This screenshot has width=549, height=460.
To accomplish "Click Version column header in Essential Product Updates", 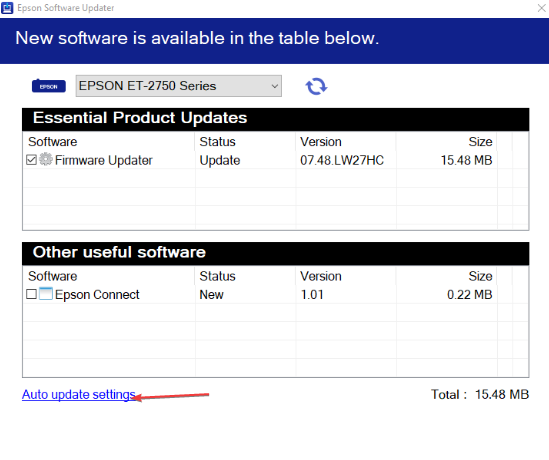I will [321, 142].
